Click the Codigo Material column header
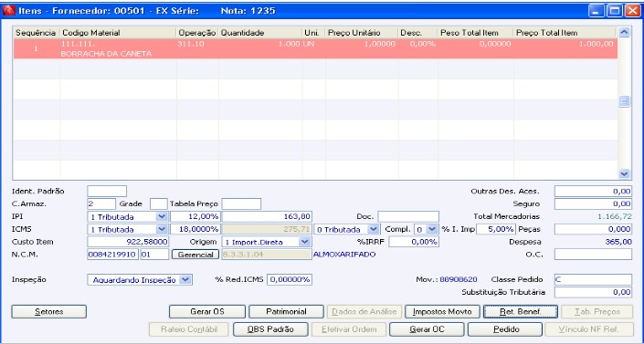 [x=118, y=33]
